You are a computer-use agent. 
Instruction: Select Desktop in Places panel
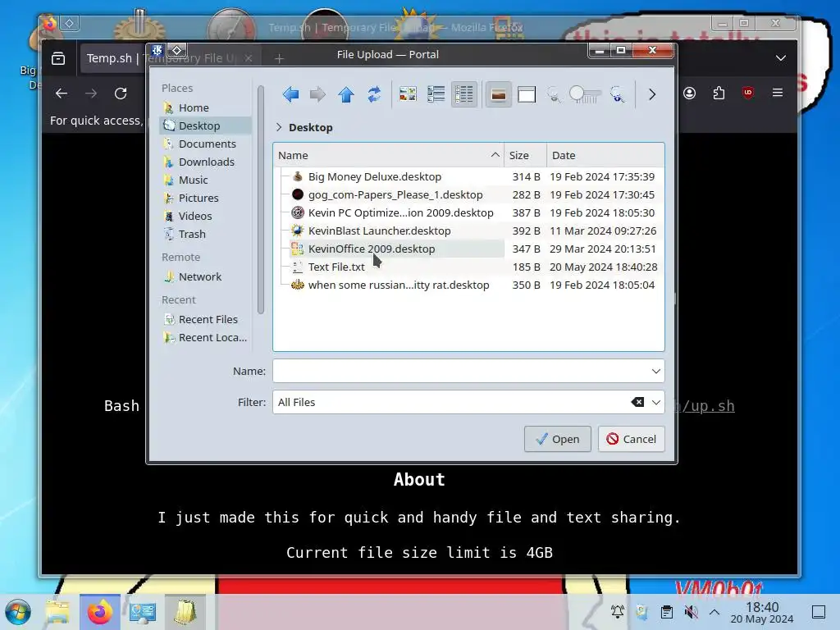coord(205,126)
